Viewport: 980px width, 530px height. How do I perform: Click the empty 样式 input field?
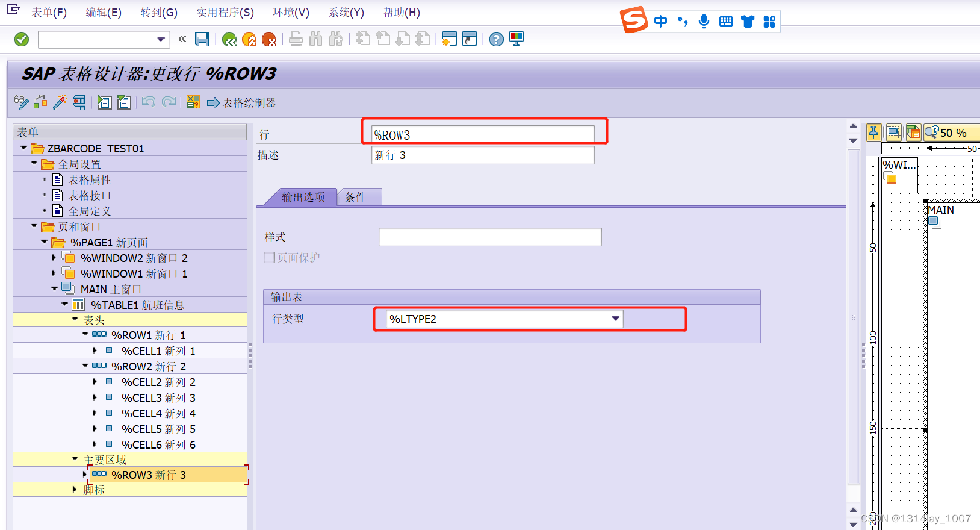click(x=490, y=237)
